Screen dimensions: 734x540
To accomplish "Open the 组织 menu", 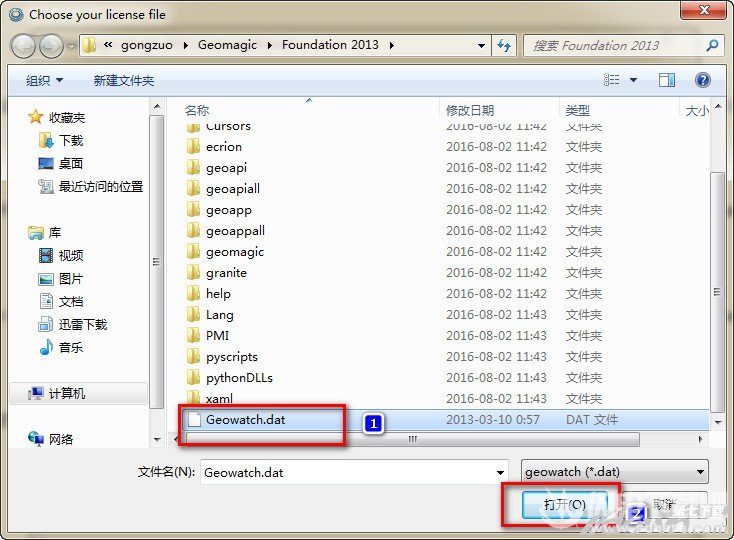I will pyautogui.click(x=44, y=80).
